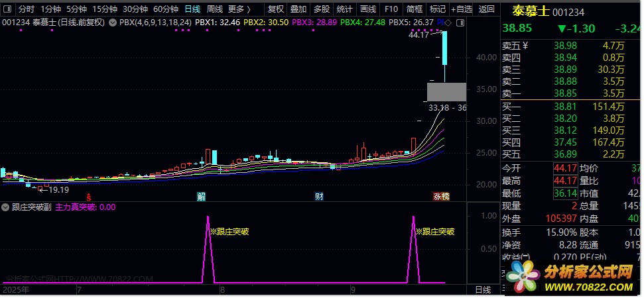This screenshot has width=644, height=298.
Task: Click the 最低 36.14 value
Action: 565,193
